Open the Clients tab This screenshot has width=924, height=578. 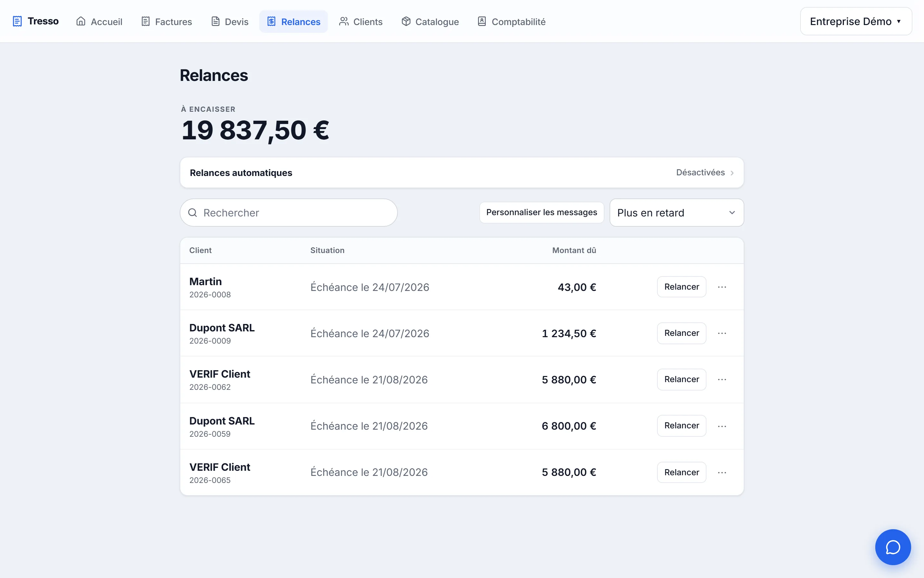tap(361, 22)
